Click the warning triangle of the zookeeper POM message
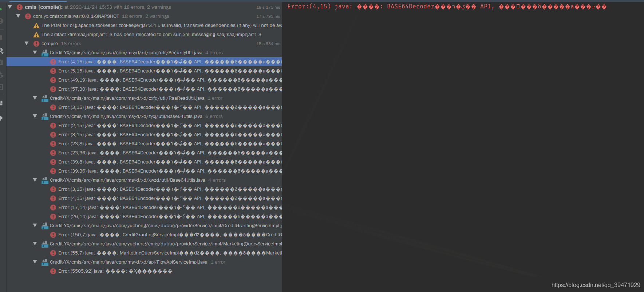644x292 pixels. coord(36,25)
